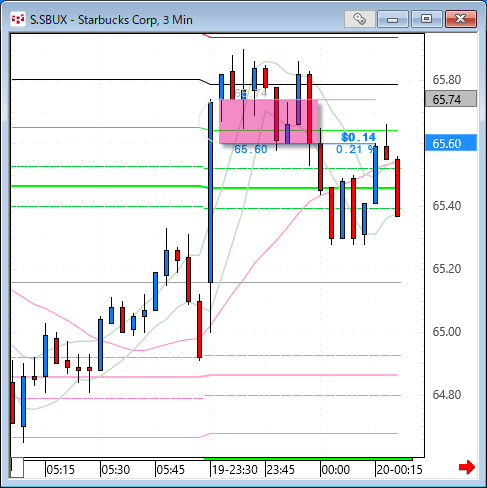Click the 65.60 blue price label
This screenshot has height=488, width=487.
(x=451, y=143)
